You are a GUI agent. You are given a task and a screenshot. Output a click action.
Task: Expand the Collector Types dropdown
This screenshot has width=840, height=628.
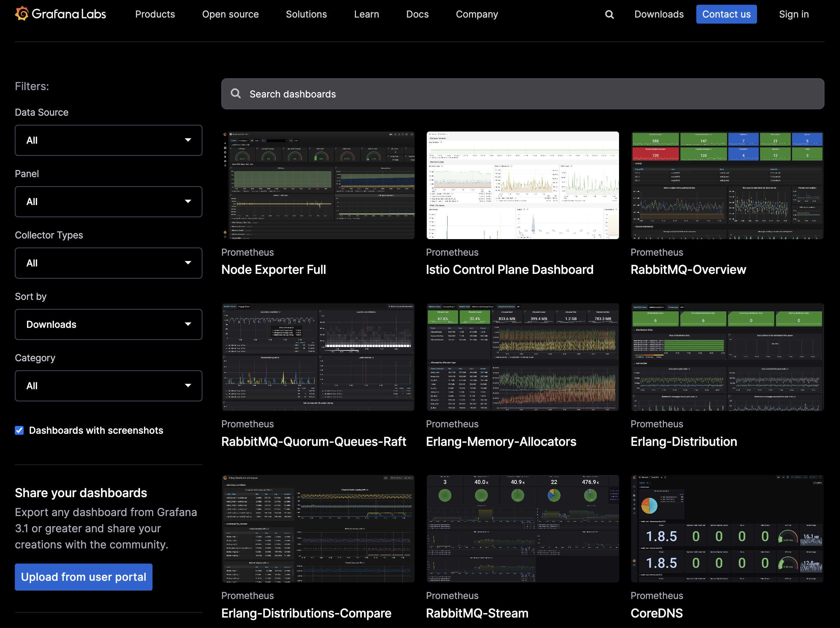click(x=108, y=263)
